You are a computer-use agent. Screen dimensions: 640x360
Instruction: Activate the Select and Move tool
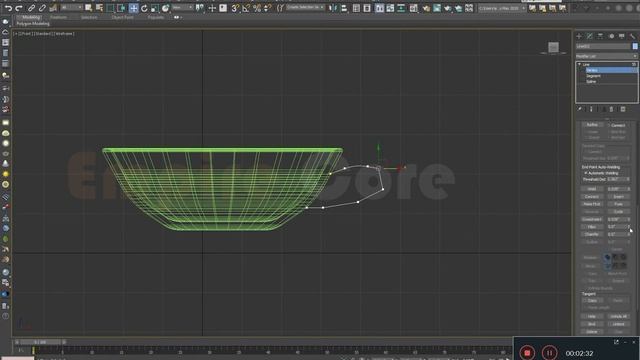[x=133, y=8]
